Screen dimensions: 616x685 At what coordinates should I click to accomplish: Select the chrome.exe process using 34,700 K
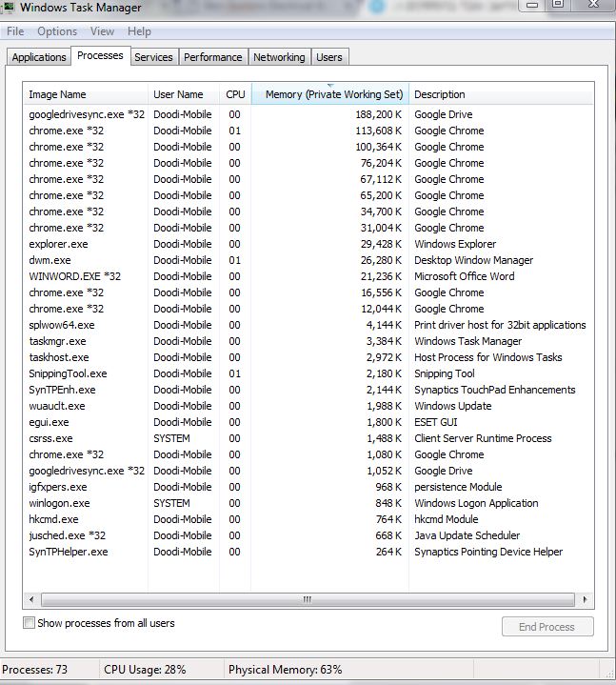pos(308,212)
